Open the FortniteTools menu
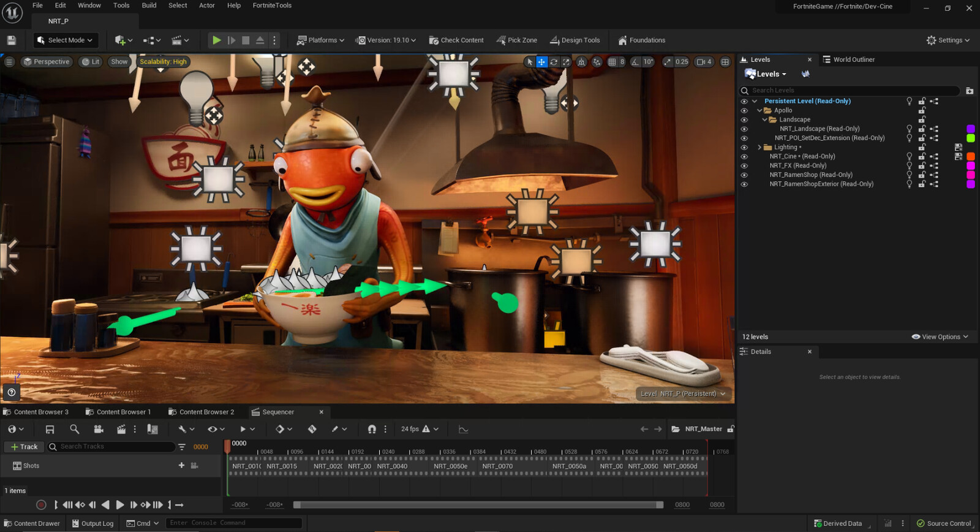This screenshot has height=532, width=980. click(272, 6)
